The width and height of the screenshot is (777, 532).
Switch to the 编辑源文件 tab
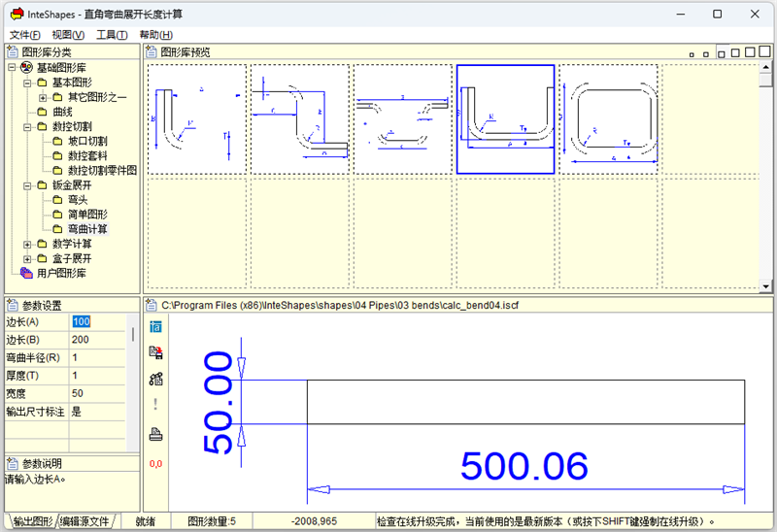point(85,521)
